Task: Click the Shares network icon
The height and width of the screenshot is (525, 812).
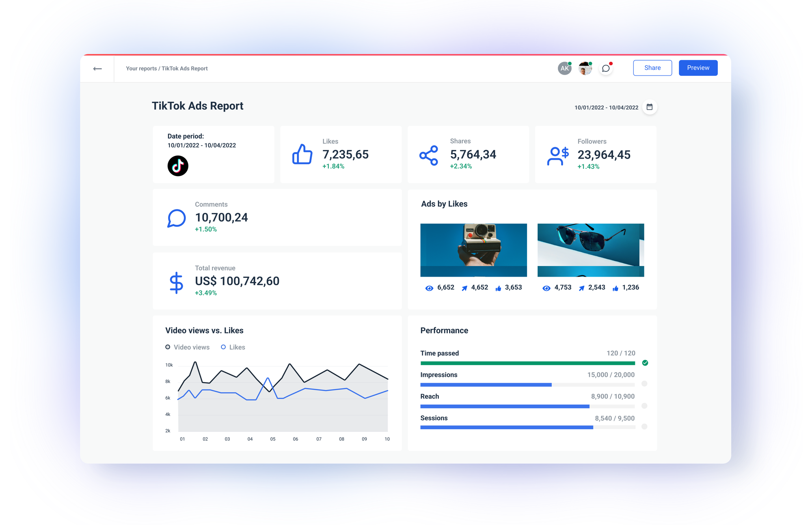Action: click(429, 154)
